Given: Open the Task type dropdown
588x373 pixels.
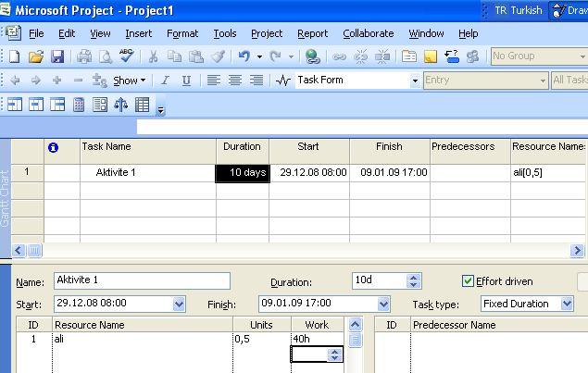Looking at the screenshot, I should (x=566, y=304).
